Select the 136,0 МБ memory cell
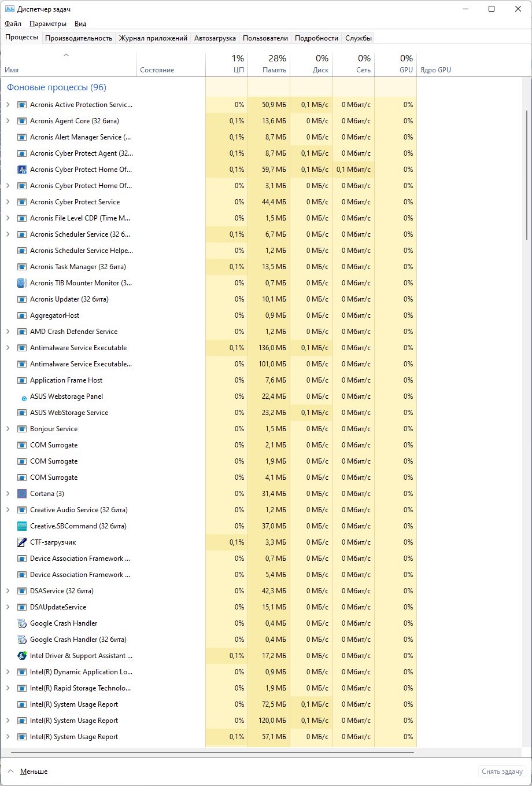This screenshot has height=786, width=532. point(269,348)
